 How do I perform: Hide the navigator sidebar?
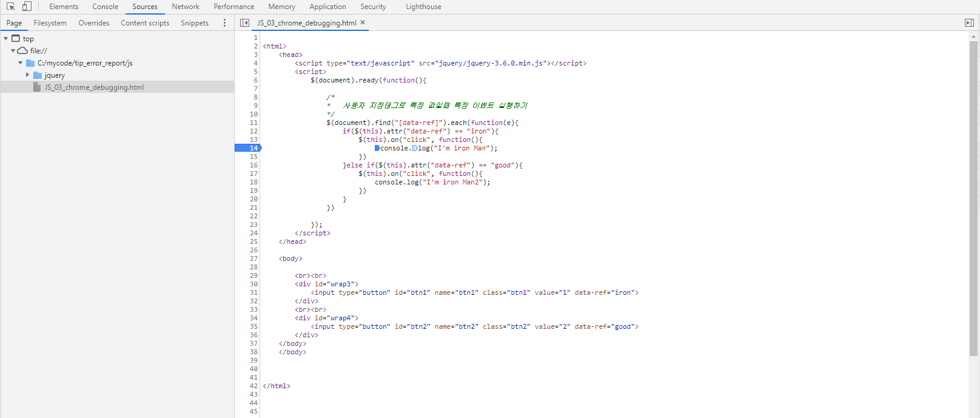click(244, 22)
